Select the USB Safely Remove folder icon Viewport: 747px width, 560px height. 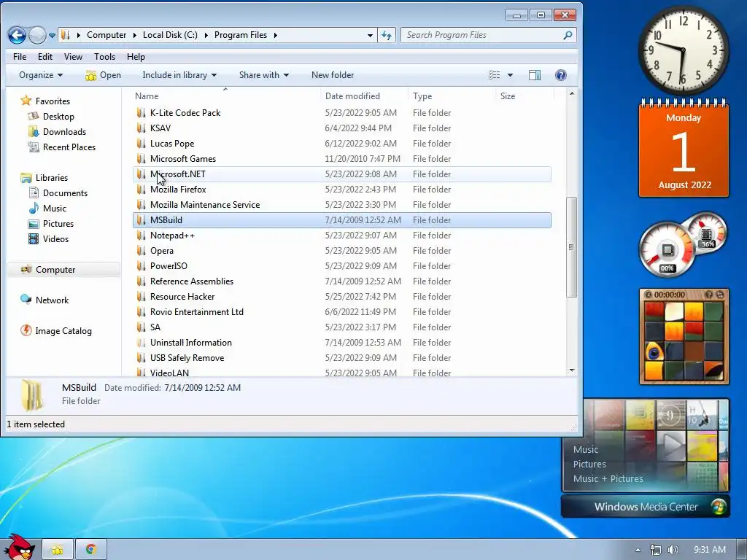point(141,357)
